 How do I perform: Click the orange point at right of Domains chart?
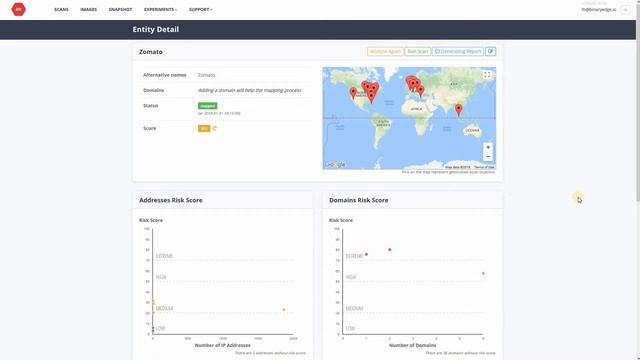[x=484, y=273]
